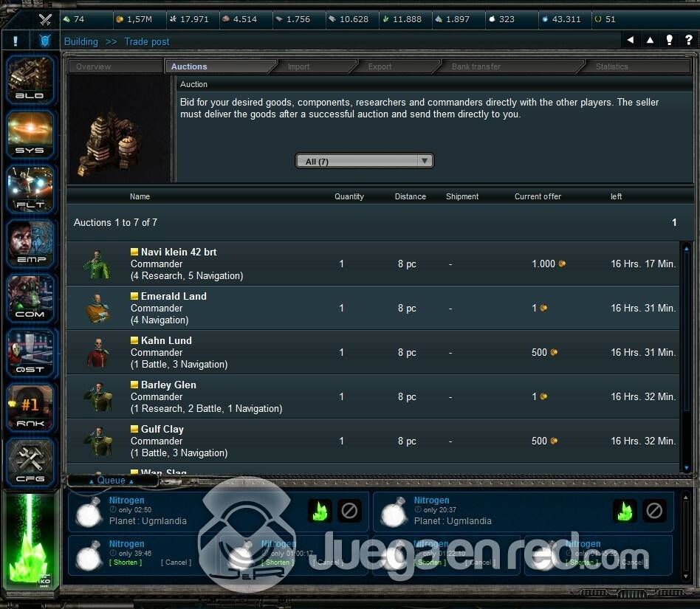700x609 pixels.
Task: Click the auction list scrollbar down arrow
Action: point(687,468)
